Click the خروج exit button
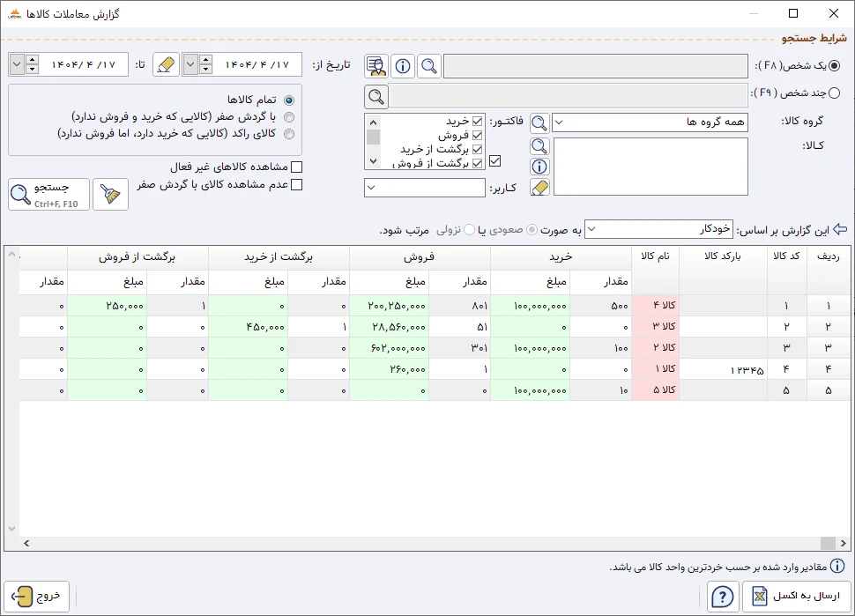855x616 pixels. [36, 596]
